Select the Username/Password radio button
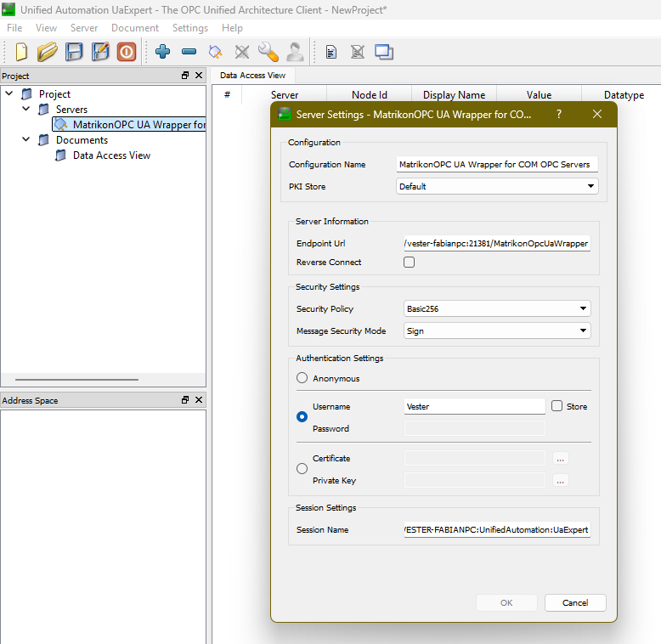Viewport: 661px width, 644px height. [x=302, y=417]
